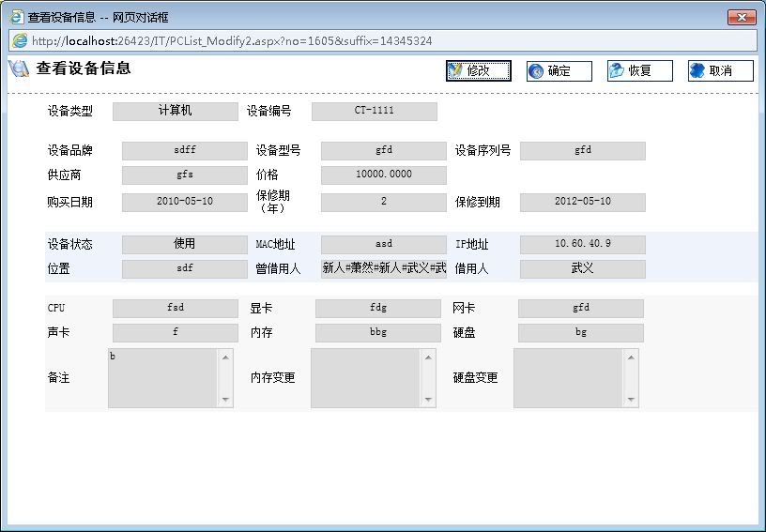Viewport: 766px width, 532px height.
Task: Click the 修改 (modify) button
Action: pos(478,70)
